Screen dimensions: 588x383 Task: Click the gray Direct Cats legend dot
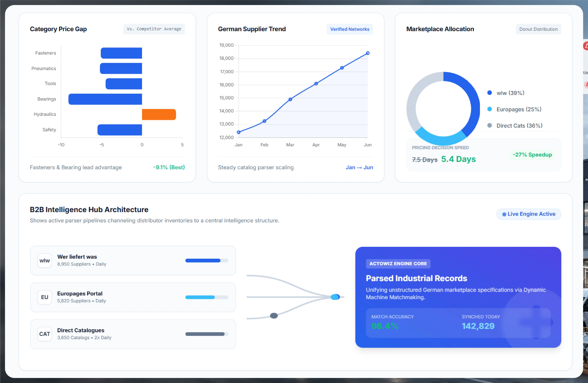489,125
